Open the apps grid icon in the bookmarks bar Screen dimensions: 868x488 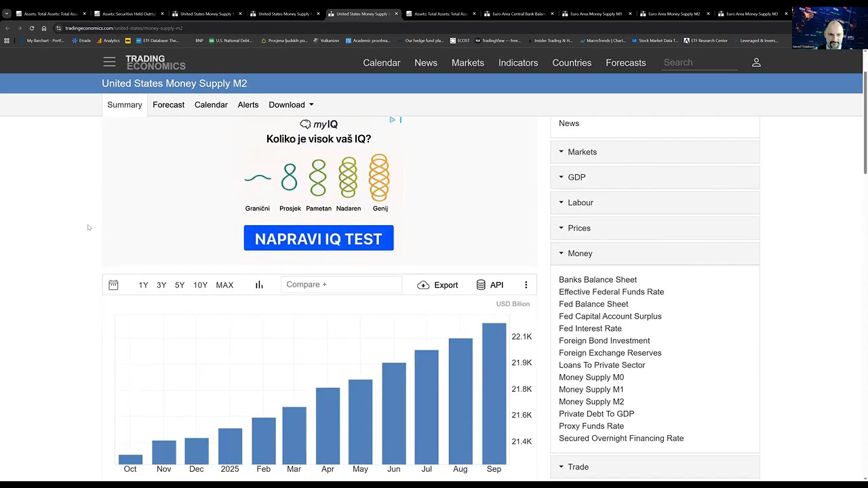pyautogui.click(x=7, y=41)
